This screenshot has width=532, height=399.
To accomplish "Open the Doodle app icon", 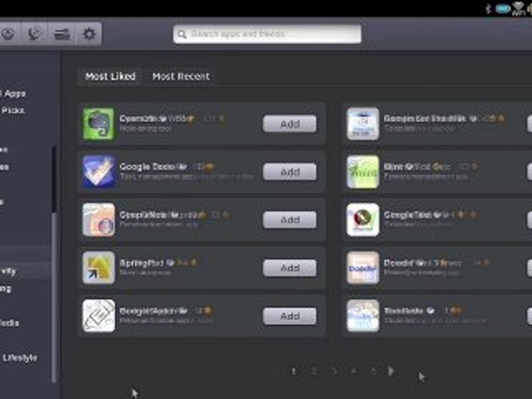I will click(362, 268).
